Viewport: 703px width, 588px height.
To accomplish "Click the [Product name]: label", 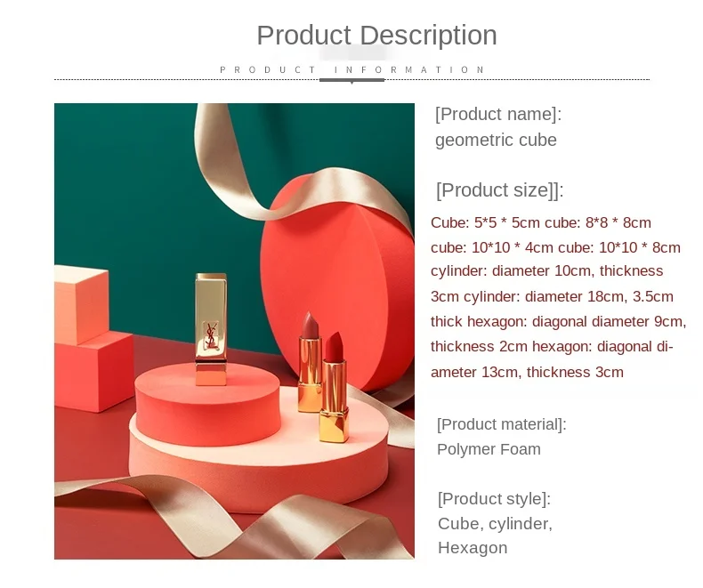I will 498,114.
